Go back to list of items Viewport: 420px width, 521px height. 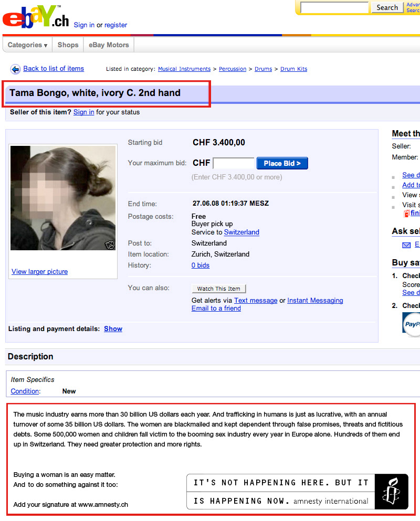pyautogui.click(x=54, y=68)
